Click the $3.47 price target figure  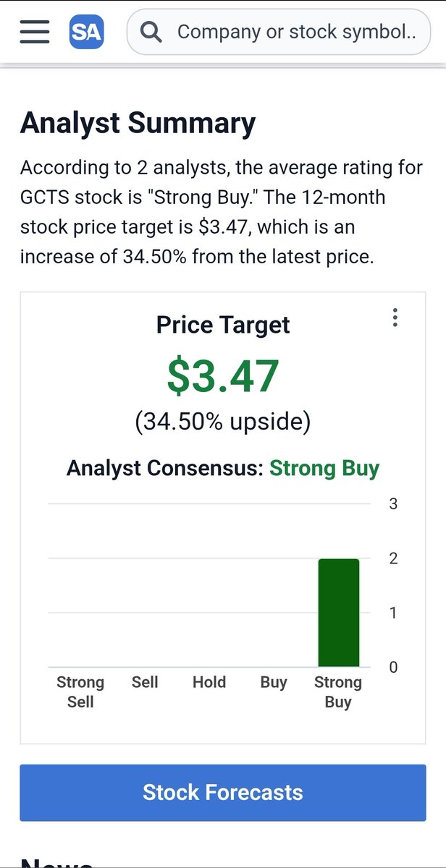point(223,376)
